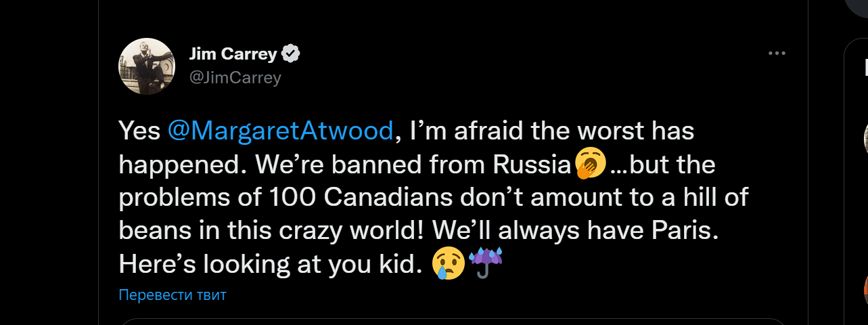Click the @JimCarrey handle

[x=235, y=78]
